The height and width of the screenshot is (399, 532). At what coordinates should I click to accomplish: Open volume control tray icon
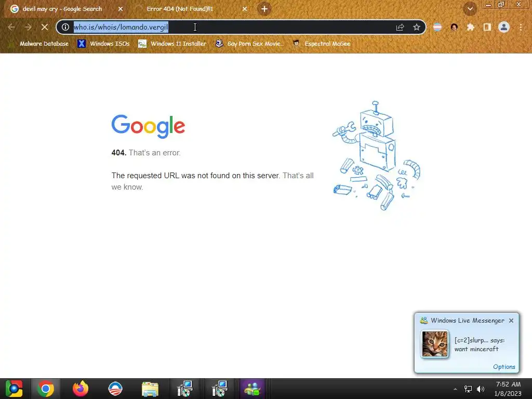click(481, 389)
